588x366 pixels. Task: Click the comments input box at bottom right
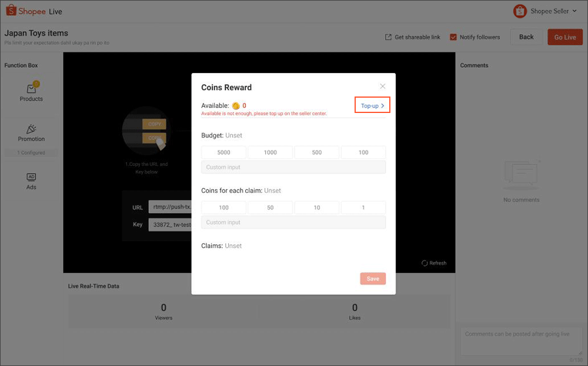(x=520, y=341)
